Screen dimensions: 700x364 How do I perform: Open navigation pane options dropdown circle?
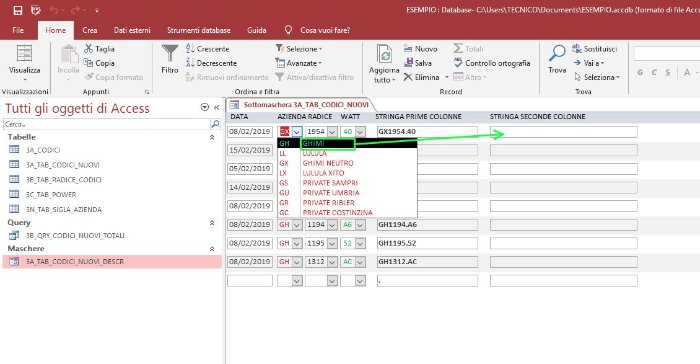click(x=204, y=107)
